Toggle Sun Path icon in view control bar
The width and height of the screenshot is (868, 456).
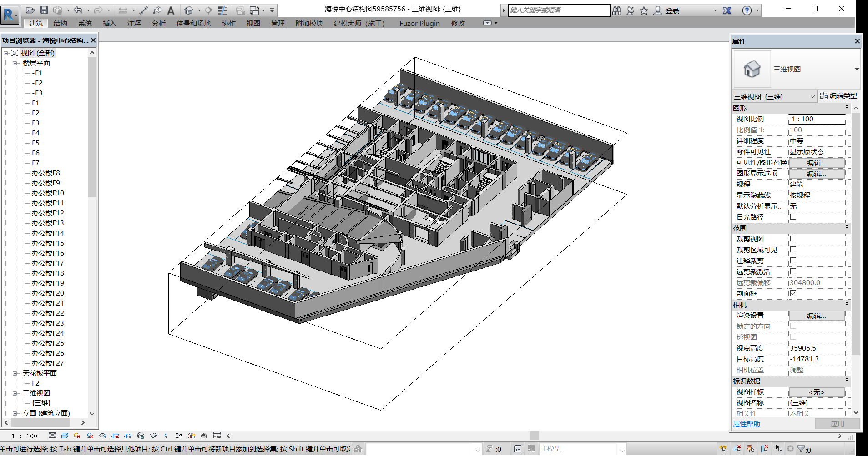tap(77, 436)
